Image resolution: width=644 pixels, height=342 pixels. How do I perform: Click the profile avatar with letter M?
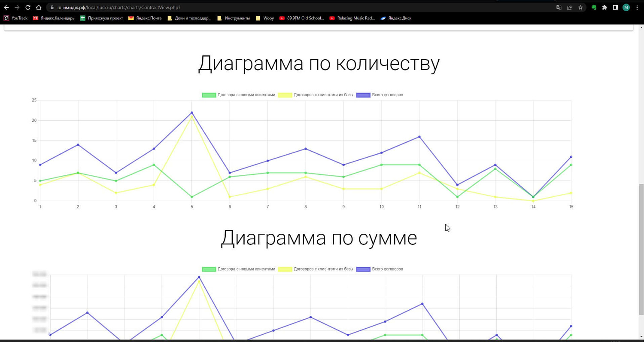tap(626, 7)
